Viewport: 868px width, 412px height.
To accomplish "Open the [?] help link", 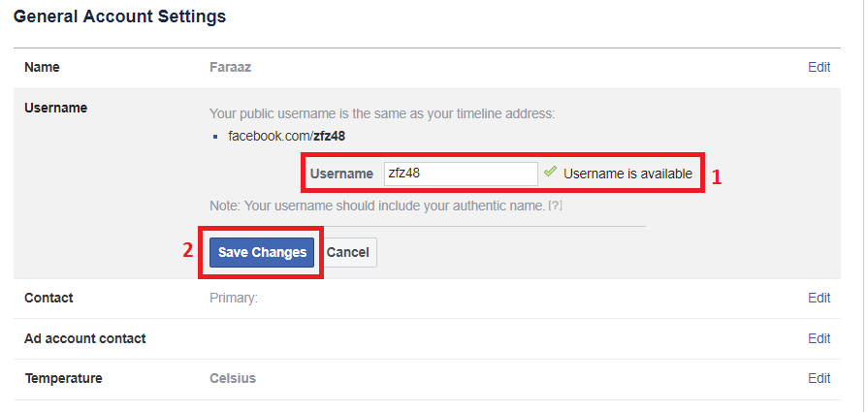I will 556,206.
